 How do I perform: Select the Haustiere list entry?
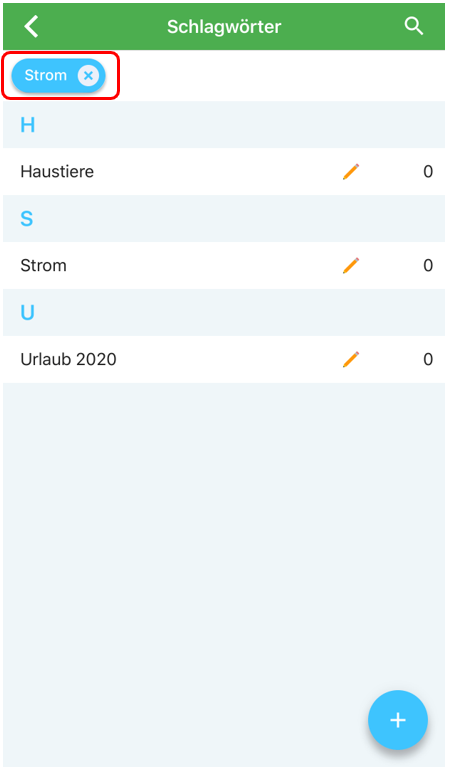click(x=224, y=171)
